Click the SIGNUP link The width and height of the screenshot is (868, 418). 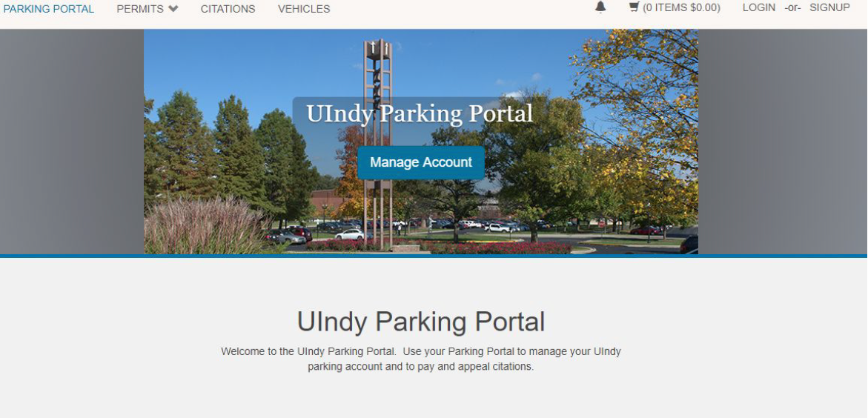coord(829,7)
